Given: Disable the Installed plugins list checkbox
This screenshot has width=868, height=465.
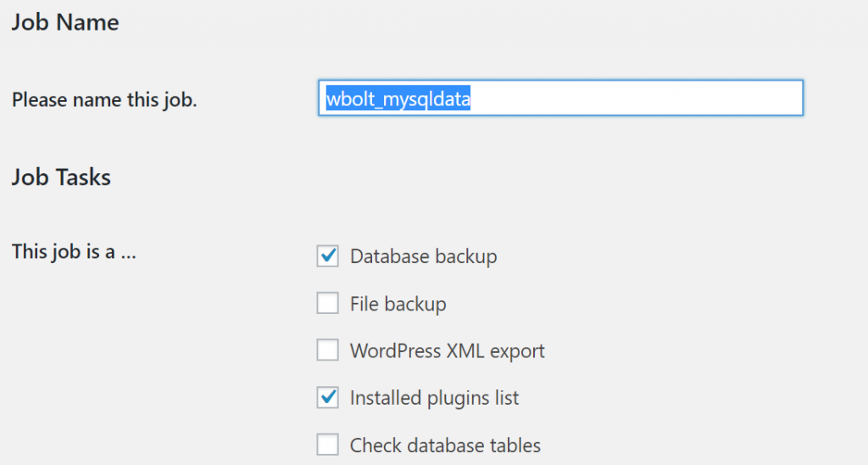Looking at the screenshot, I should 327,397.
